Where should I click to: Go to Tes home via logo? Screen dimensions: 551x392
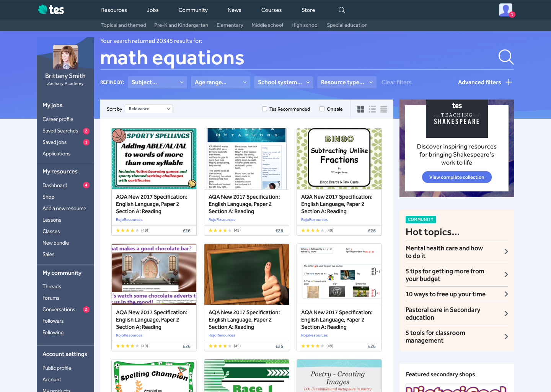point(51,10)
